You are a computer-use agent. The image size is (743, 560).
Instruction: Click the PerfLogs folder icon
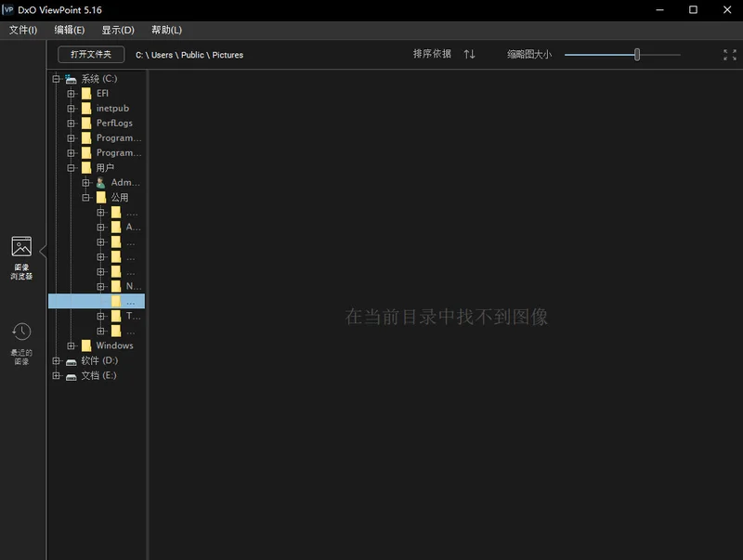(86, 124)
